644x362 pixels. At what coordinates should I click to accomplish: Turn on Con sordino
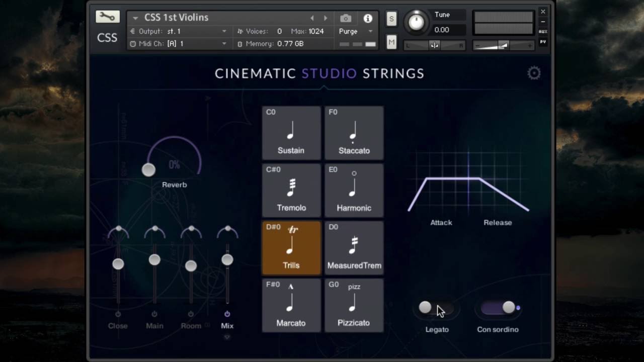point(498,307)
